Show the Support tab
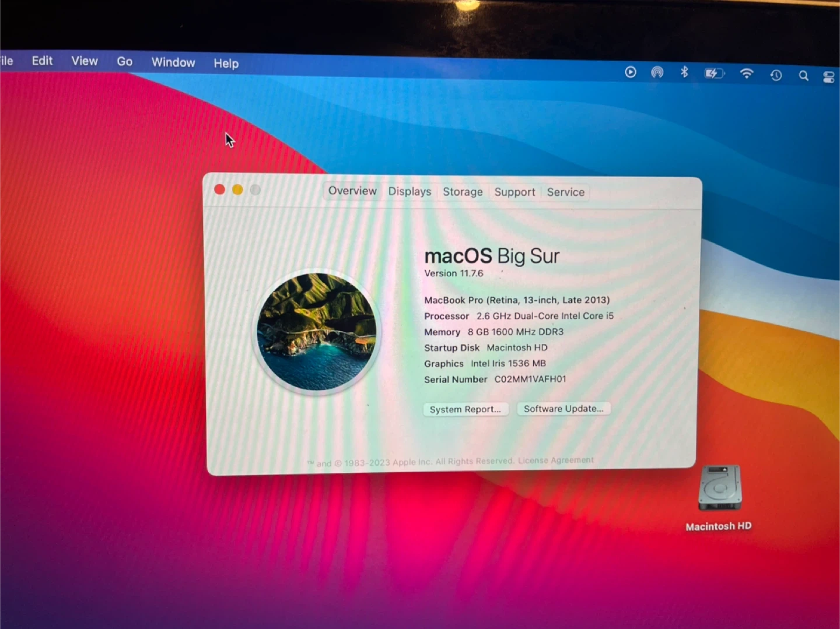Screen dimensions: 840x629 click(514, 192)
